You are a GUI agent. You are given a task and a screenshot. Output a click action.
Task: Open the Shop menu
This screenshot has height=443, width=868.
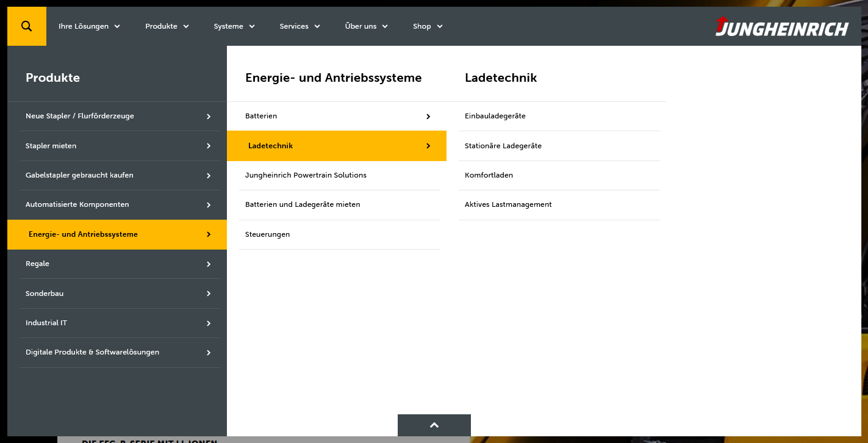pos(421,26)
